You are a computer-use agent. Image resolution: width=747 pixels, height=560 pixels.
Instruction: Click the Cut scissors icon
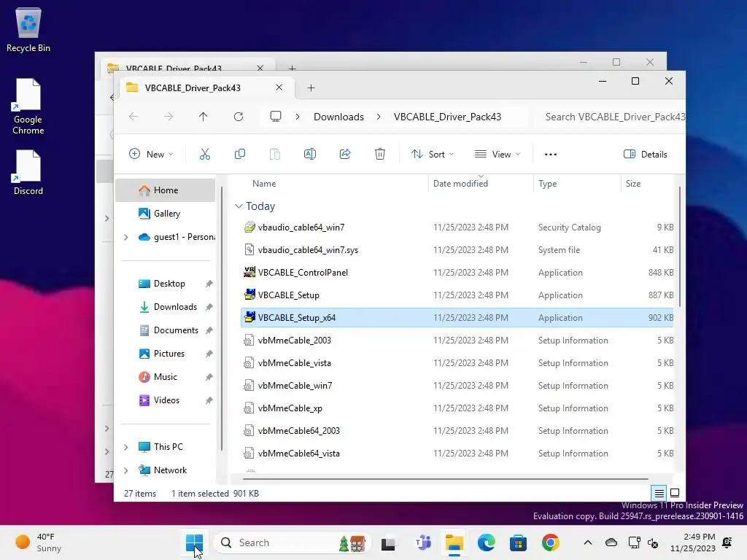205,155
